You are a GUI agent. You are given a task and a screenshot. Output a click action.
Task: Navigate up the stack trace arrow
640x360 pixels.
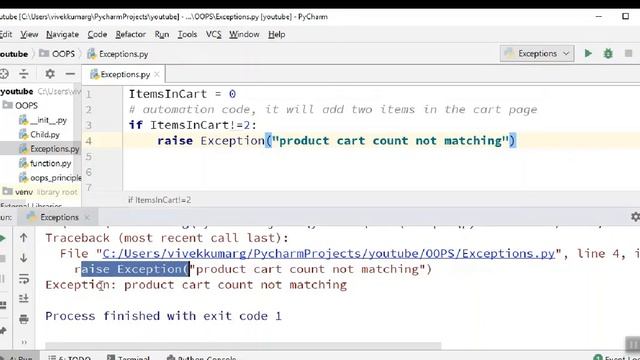24,238
